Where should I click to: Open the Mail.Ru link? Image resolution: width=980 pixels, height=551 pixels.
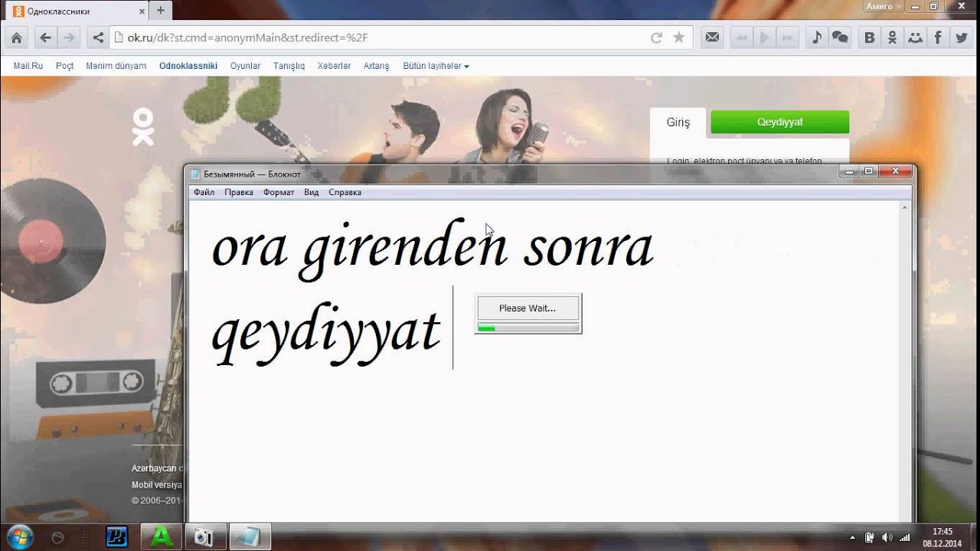pyautogui.click(x=28, y=66)
